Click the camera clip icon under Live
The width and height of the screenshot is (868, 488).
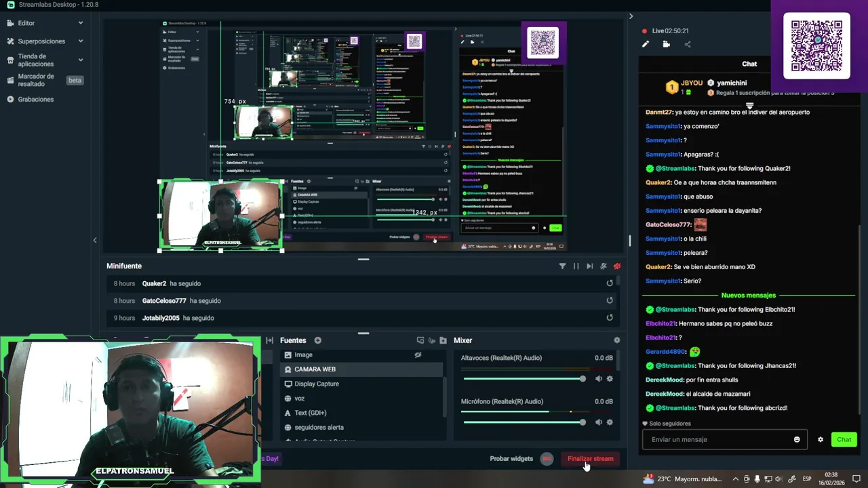pos(667,45)
